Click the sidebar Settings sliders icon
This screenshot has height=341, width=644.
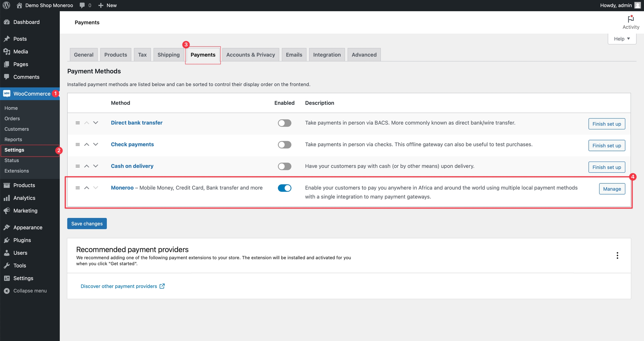pyautogui.click(x=7, y=278)
